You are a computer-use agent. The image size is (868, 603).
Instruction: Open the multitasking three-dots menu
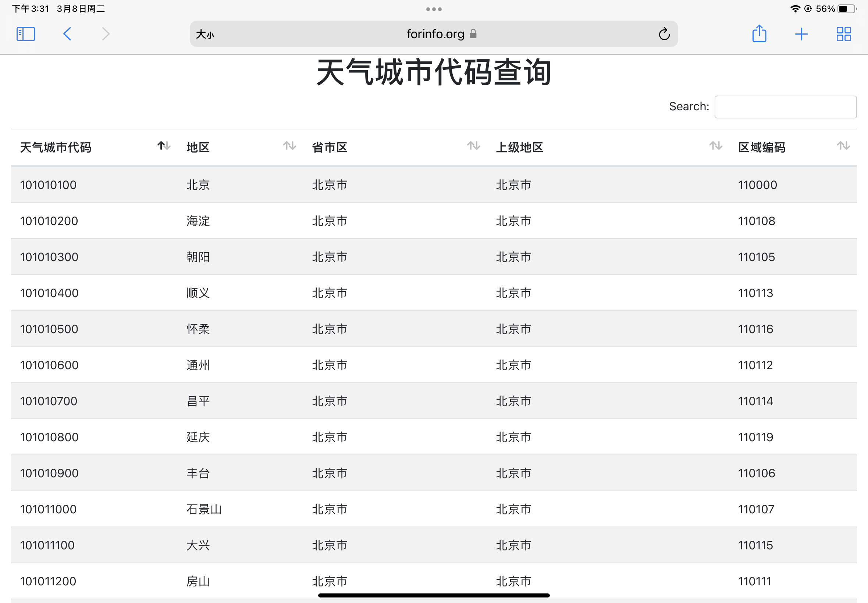tap(434, 9)
